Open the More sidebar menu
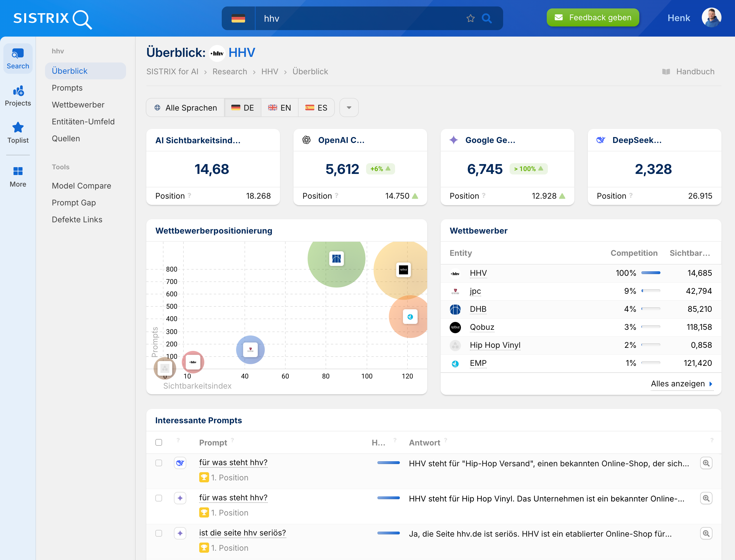 [18, 177]
